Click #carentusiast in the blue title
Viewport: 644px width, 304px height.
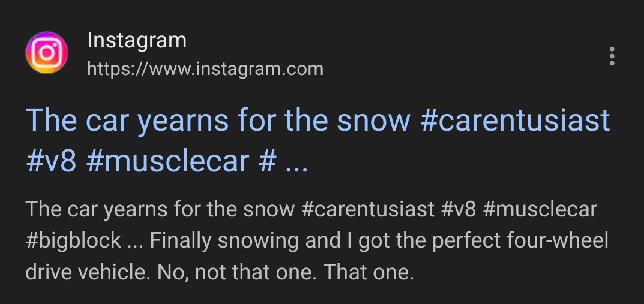[515, 121]
